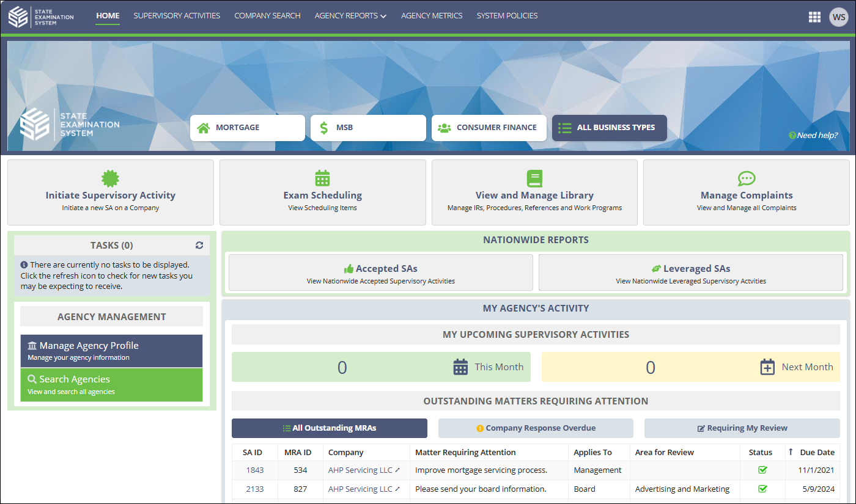Open supervisory activity 1843
This screenshot has width=856, height=504.
click(255, 470)
